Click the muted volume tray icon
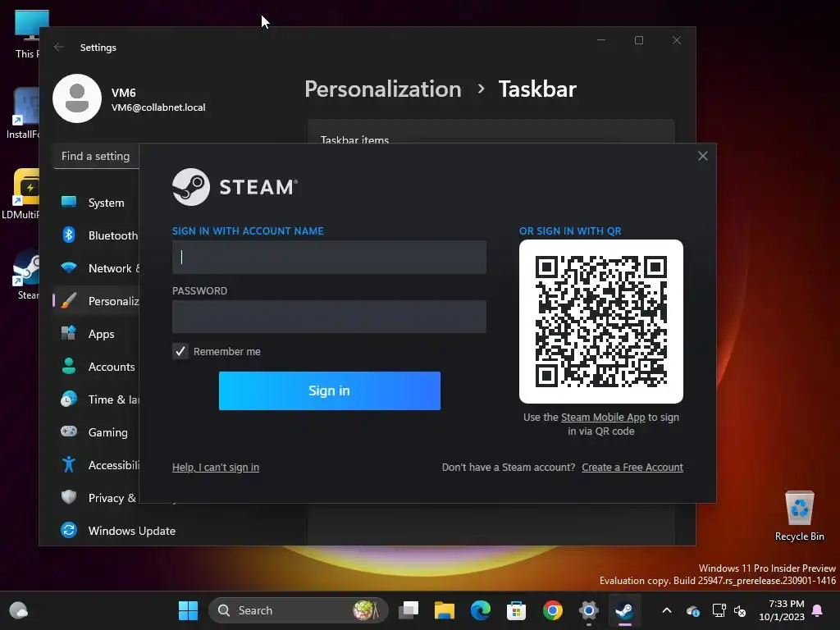Screen dimensions: 840x630 [x=740, y=610]
